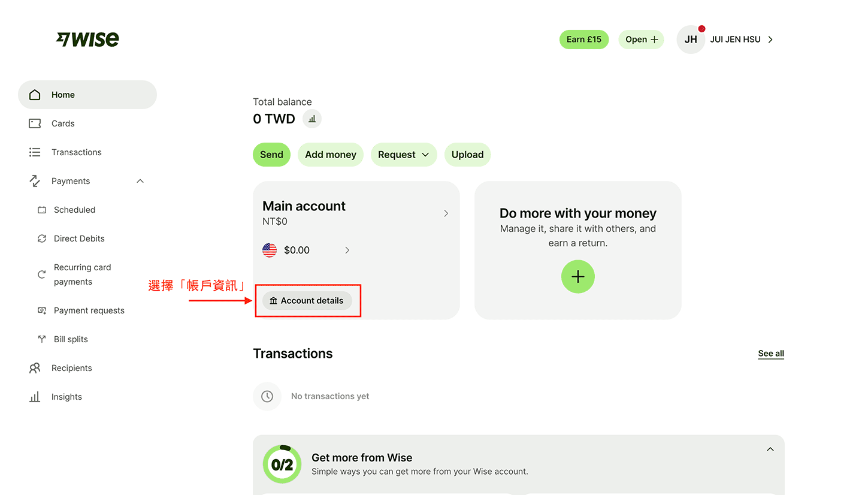Open the balance chart icon beside 0 TWD
Image resolution: width=868 pixels, height=495 pixels.
312,119
